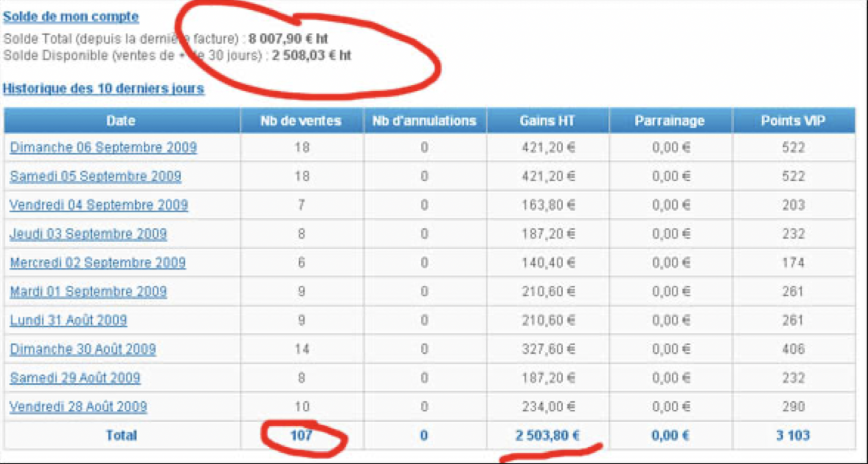The height and width of the screenshot is (464, 868).
Task: Select sales count 8 for Samedi 29 Août
Action: (302, 378)
